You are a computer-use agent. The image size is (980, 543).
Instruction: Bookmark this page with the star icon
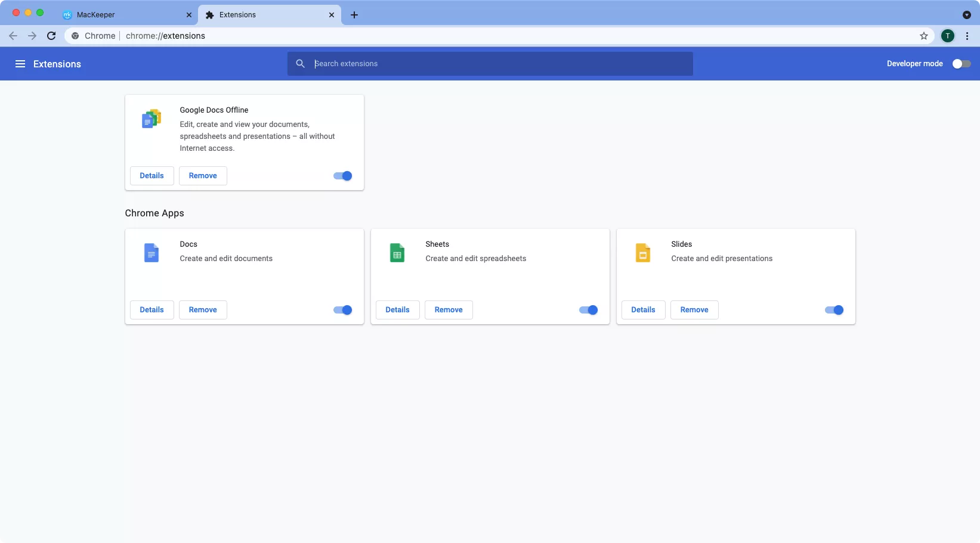pos(923,36)
